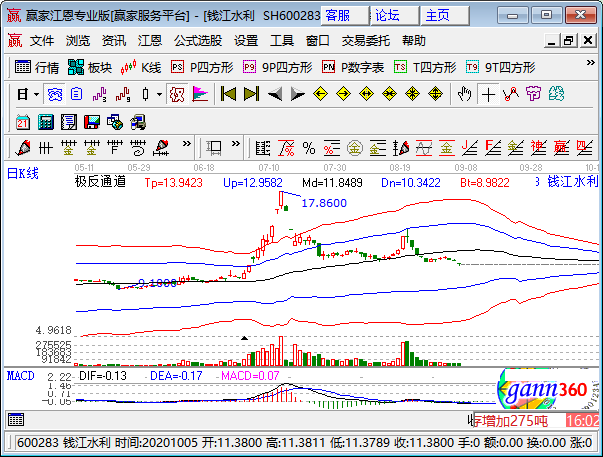Viewport: 603px width, 457px height.
Task: Click the F fan lines icon
Action: coord(493,148)
